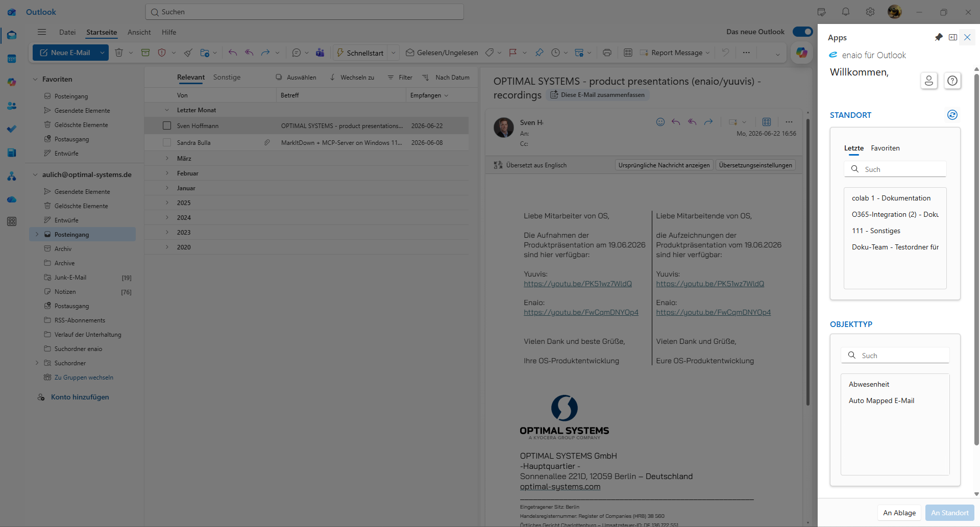
Task: Click Konto hinzufügen
Action: [80, 397]
